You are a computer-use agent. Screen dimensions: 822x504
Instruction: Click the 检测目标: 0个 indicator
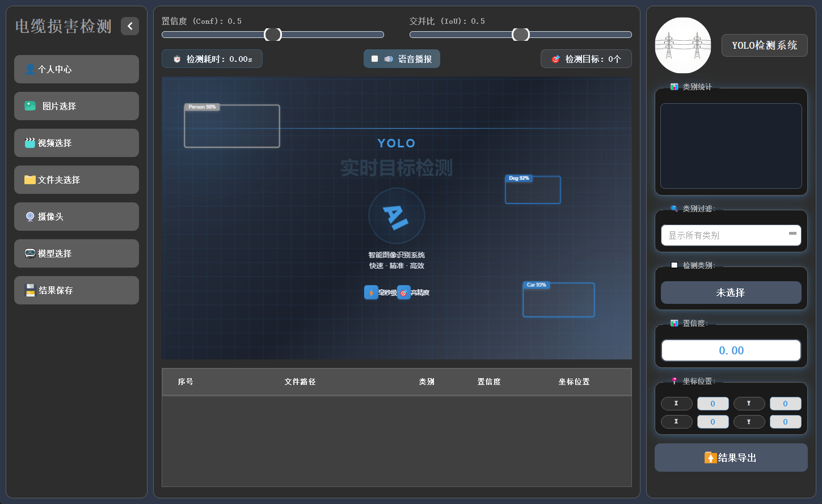[586, 59]
